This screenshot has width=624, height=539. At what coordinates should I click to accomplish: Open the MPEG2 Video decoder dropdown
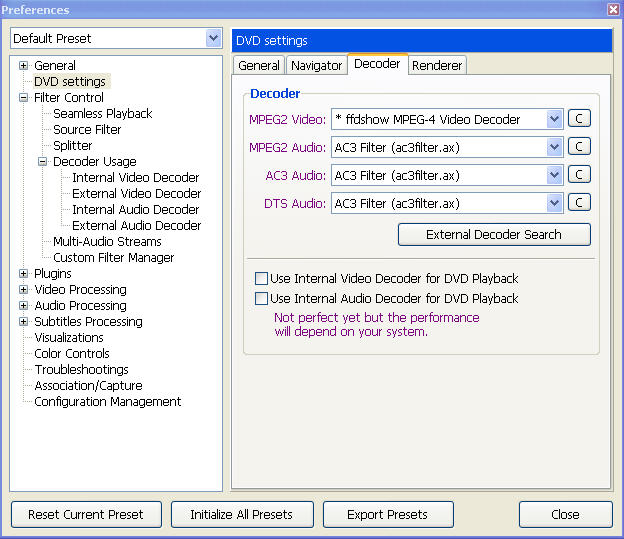[555, 120]
